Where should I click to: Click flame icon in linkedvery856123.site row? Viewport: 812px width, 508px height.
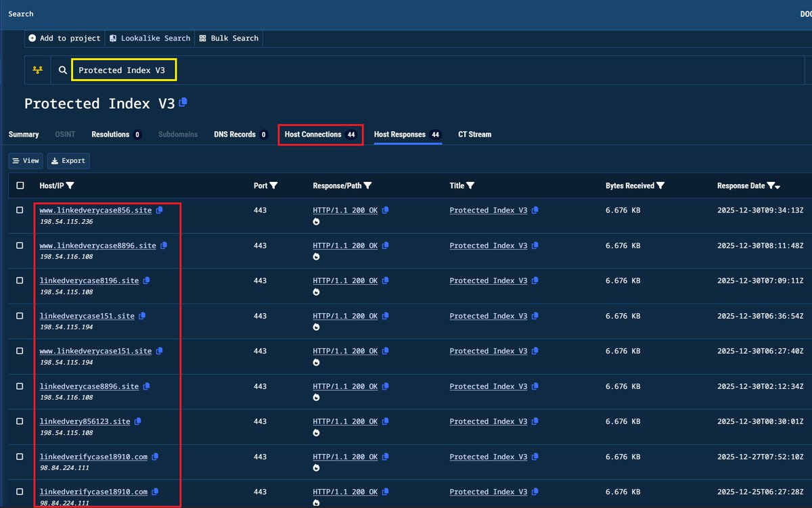pyautogui.click(x=316, y=433)
